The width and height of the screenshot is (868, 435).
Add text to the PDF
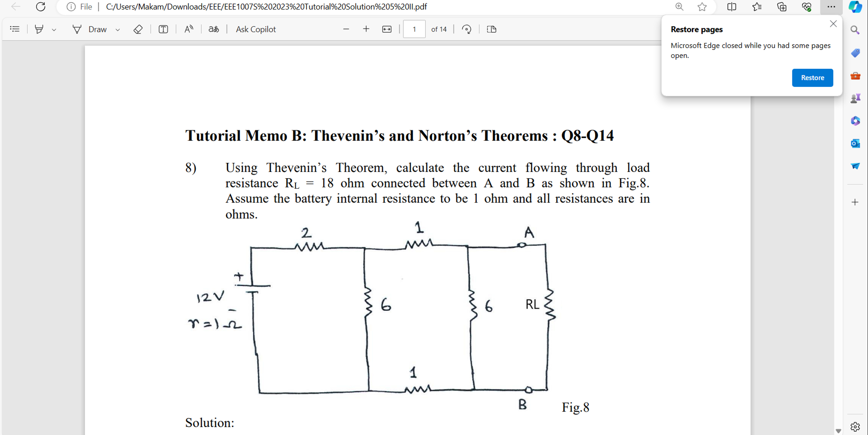tap(163, 29)
